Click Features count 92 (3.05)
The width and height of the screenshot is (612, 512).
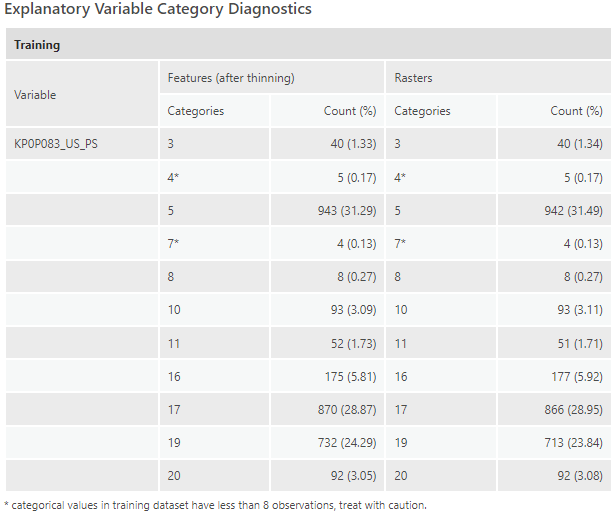(352, 475)
